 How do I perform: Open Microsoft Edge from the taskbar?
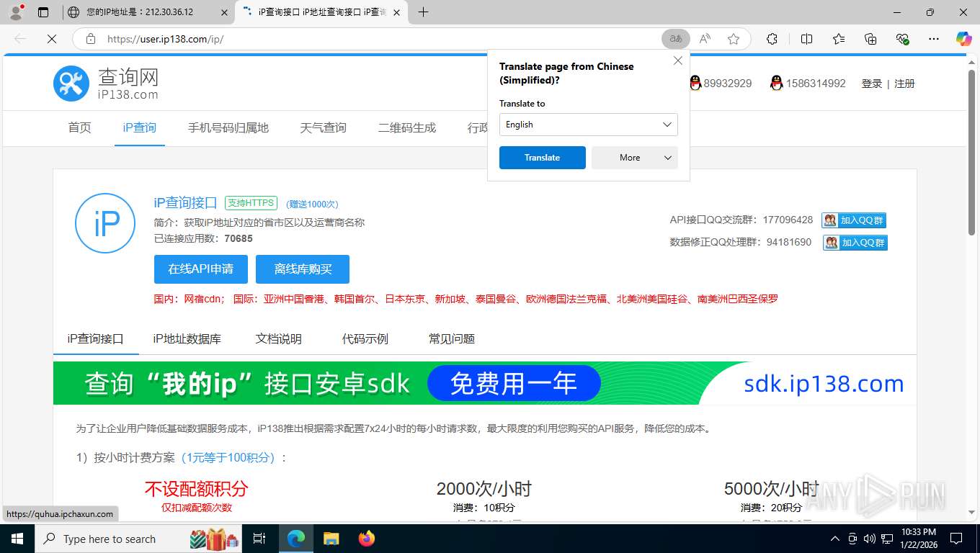coord(296,539)
